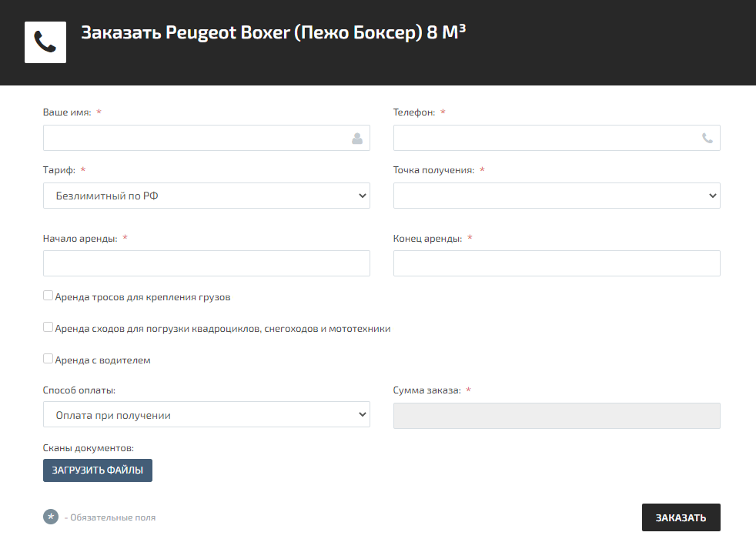Click the Начало аренды date field
Screen dimensions: 756x549
[206, 263]
